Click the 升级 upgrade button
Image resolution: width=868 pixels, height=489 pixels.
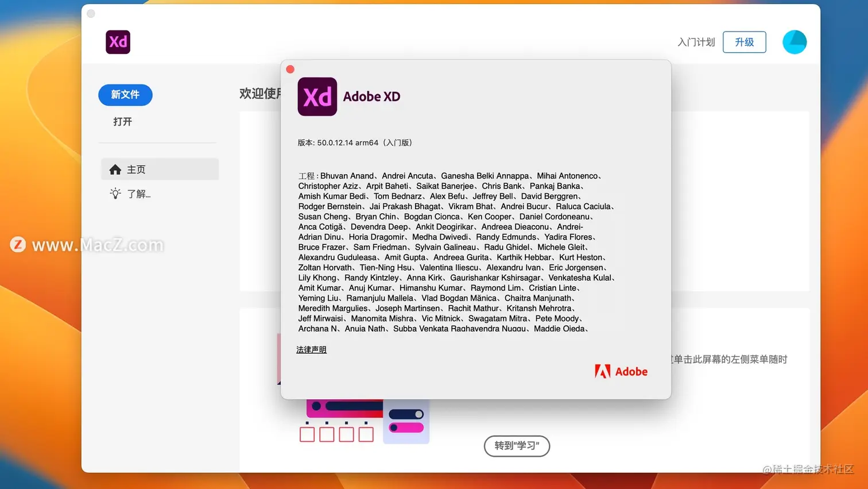[x=744, y=42]
